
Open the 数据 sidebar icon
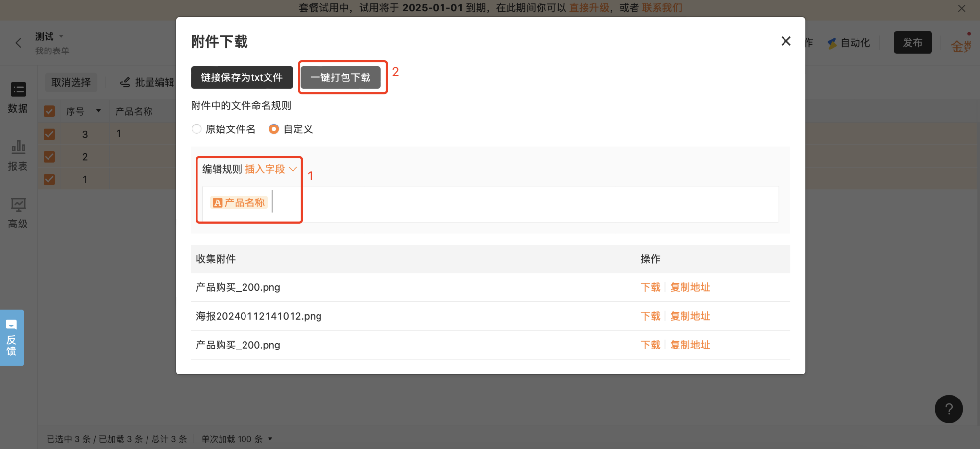[x=18, y=90]
